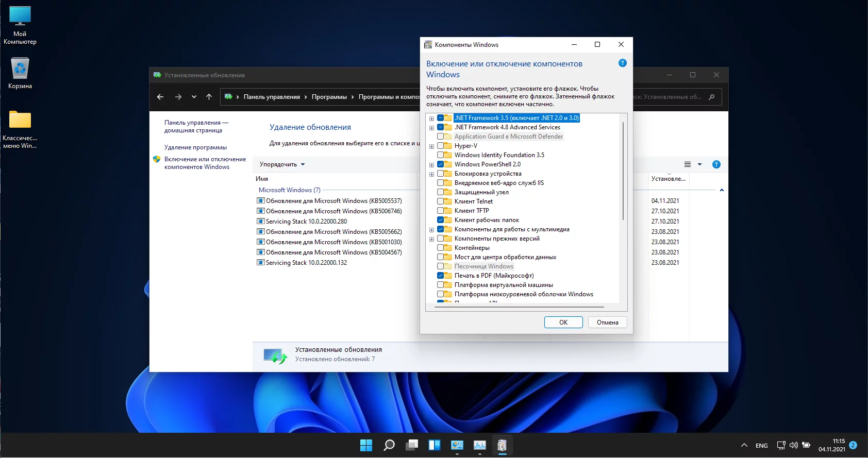This screenshot has height=458, width=868.
Task: Check the Telnet client checkbox
Action: click(x=441, y=201)
